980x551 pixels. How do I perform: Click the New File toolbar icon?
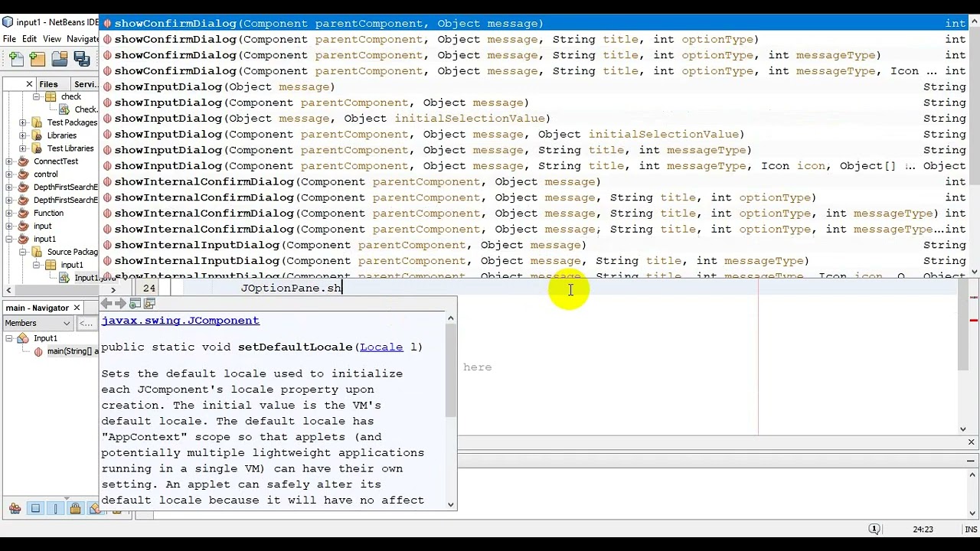(16, 58)
